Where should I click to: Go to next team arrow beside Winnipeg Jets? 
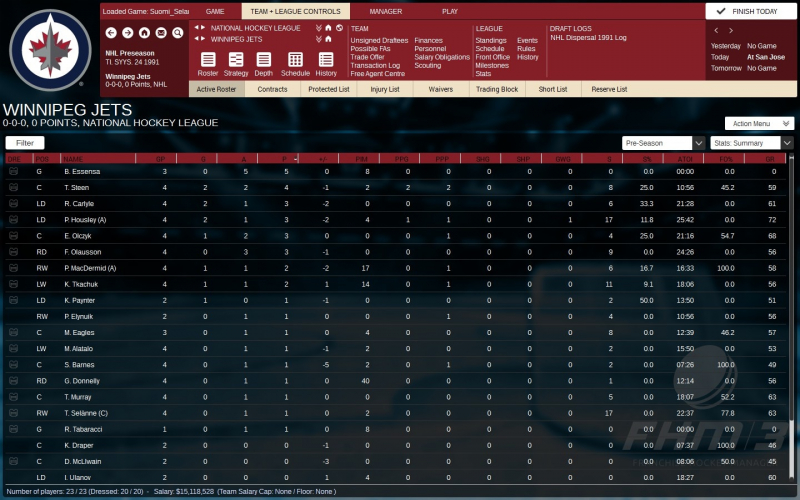pos(203,39)
